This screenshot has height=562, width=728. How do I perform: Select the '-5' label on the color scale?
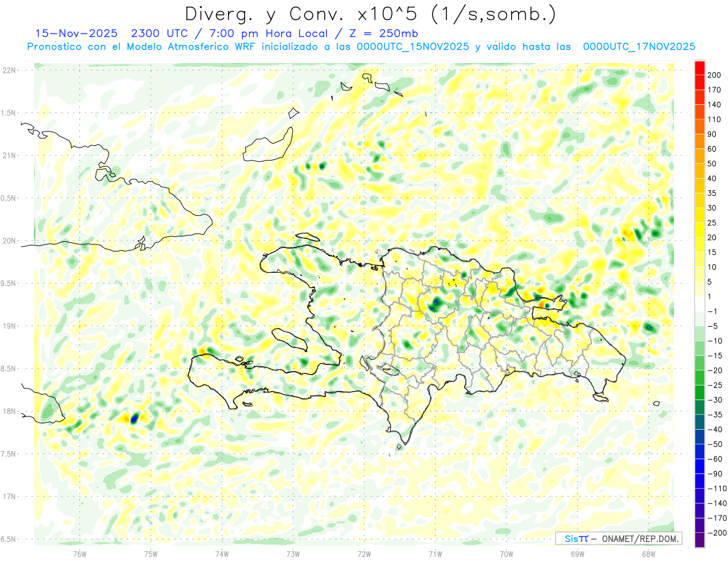click(x=713, y=326)
